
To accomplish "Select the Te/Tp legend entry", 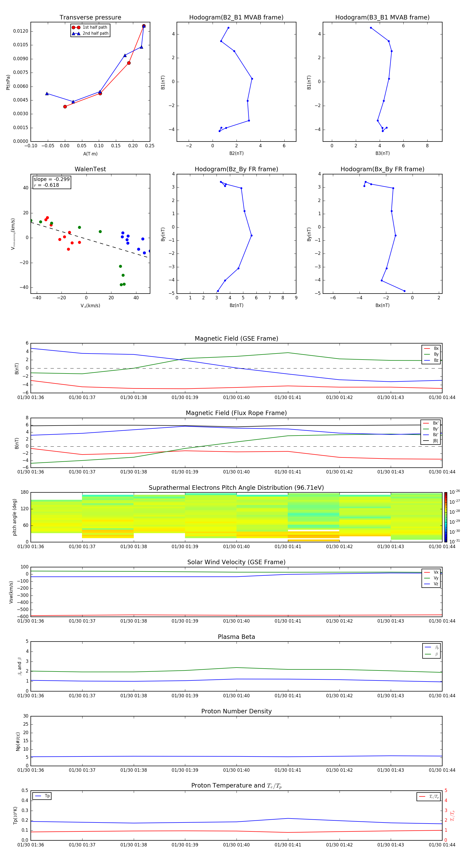I will [429, 796].
